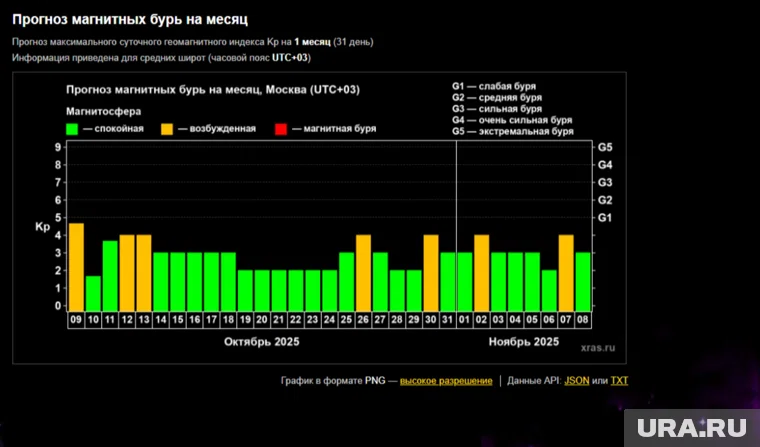Click the yellow bar for October 30

pyautogui.click(x=431, y=272)
